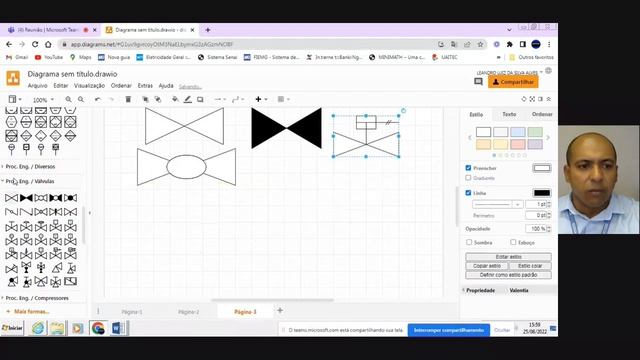Undo the last action

[98, 99]
